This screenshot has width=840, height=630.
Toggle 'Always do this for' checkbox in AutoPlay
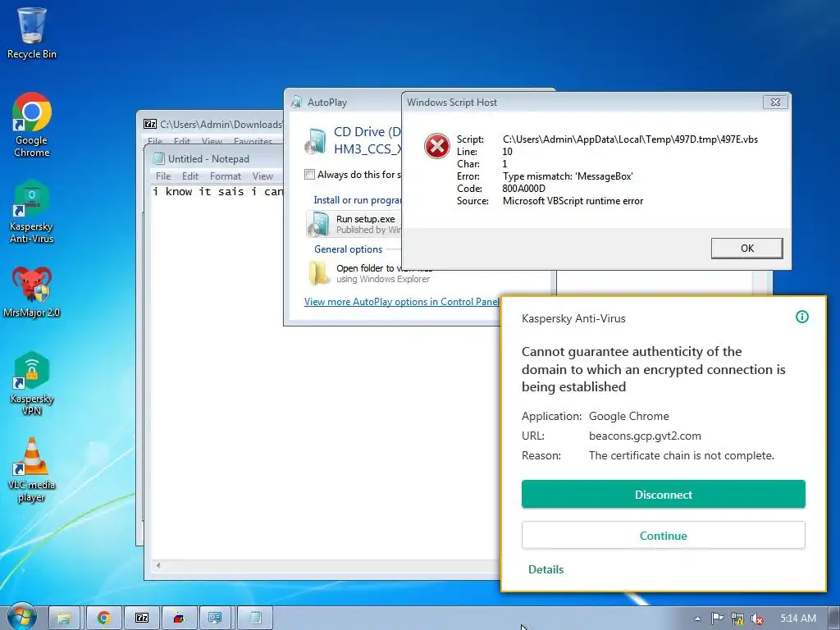coord(309,174)
